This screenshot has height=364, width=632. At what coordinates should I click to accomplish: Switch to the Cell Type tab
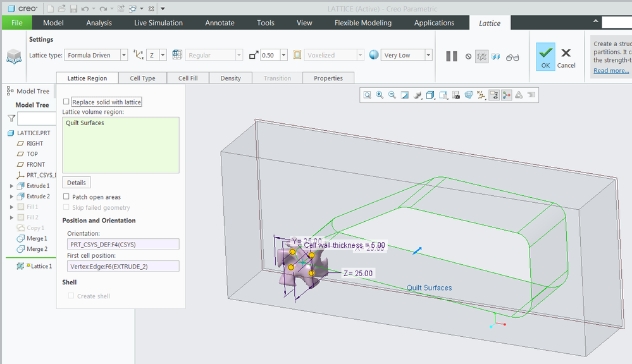click(142, 78)
